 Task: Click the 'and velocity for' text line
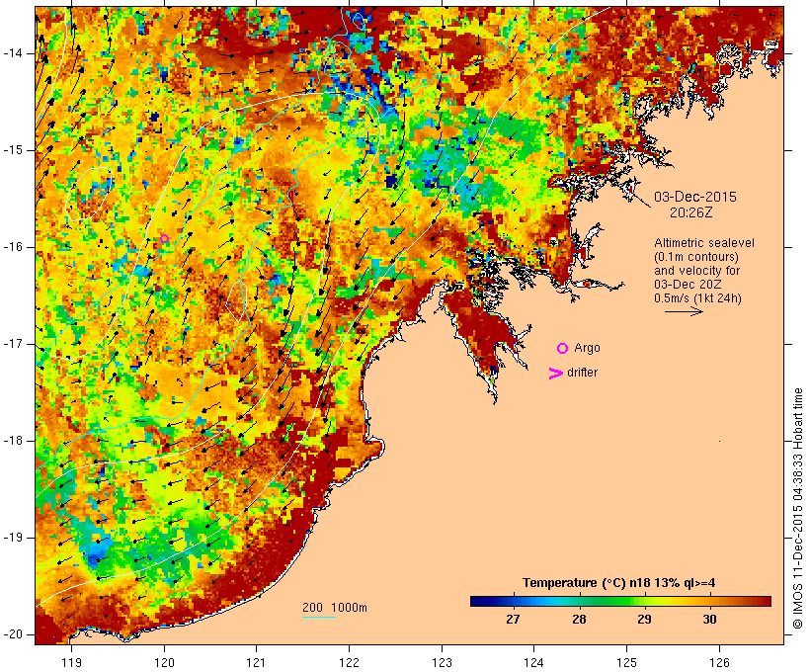click(x=696, y=271)
